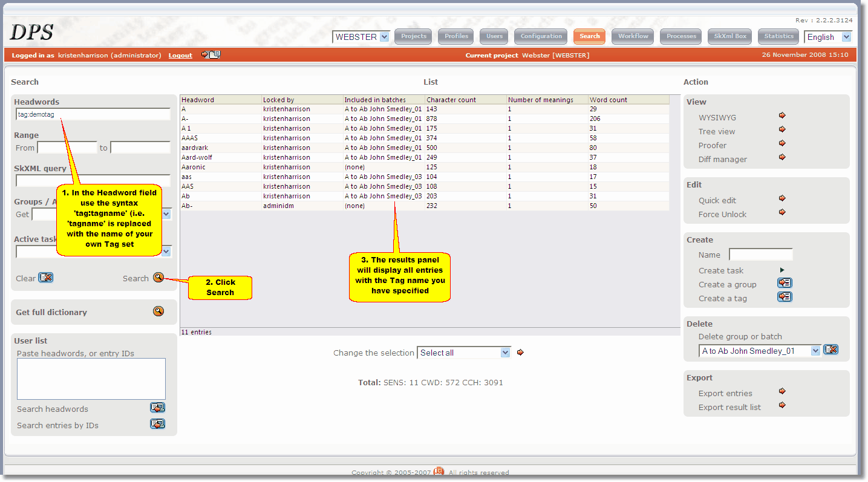This screenshot has width=868, height=482.
Task: Open the Groups Get dropdown arrow
Action: [166, 214]
